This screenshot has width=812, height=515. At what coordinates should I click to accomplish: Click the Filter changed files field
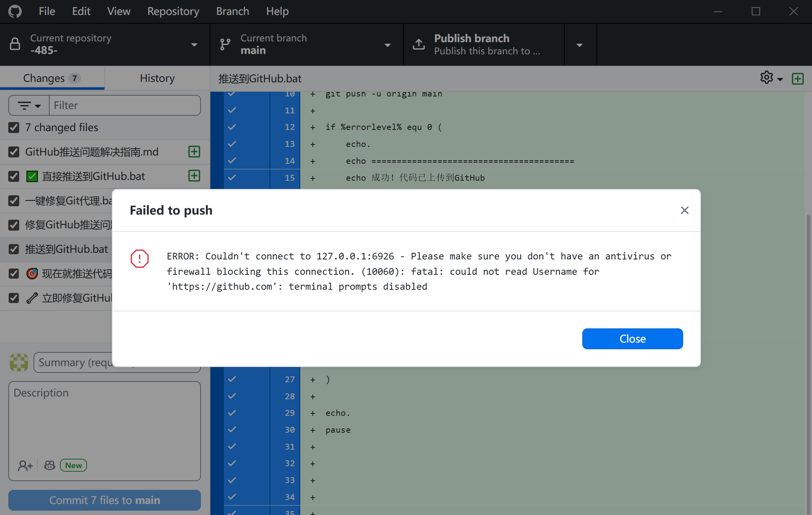pyautogui.click(x=125, y=106)
